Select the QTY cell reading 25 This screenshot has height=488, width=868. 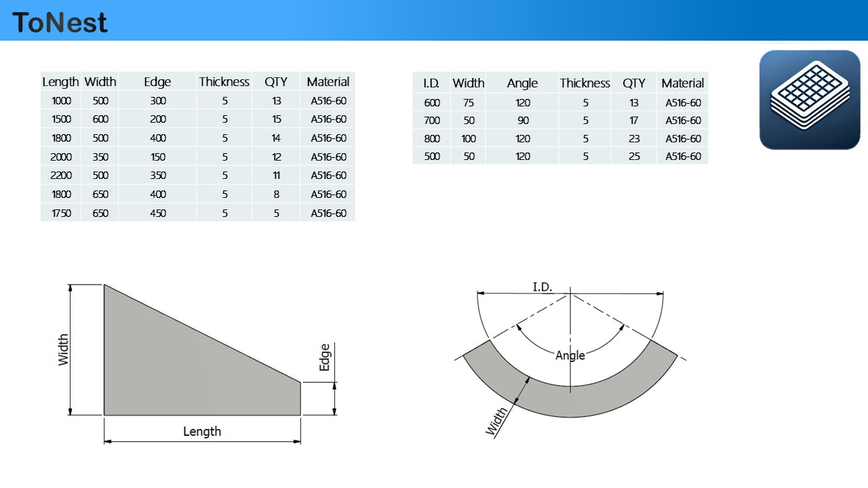pyautogui.click(x=634, y=157)
